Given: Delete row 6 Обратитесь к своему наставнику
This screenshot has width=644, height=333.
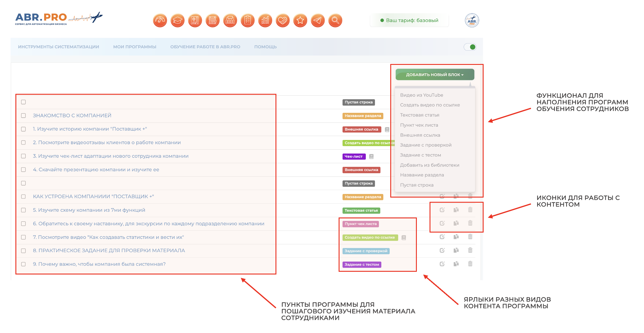Looking at the screenshot, I should (470, 224).
